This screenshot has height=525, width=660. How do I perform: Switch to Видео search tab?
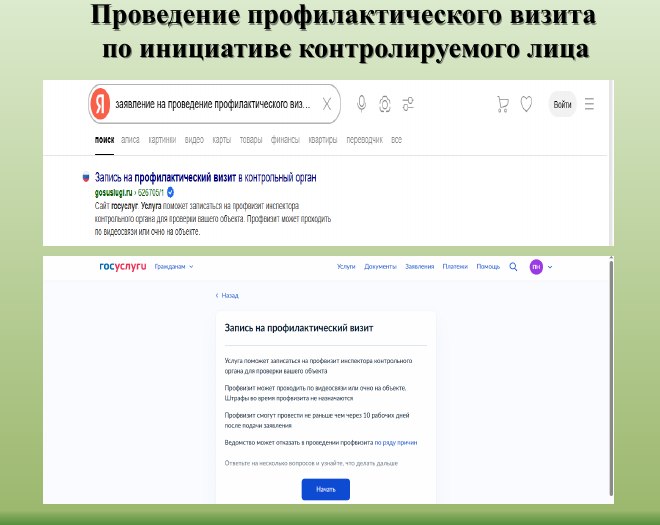pos(194,140)
